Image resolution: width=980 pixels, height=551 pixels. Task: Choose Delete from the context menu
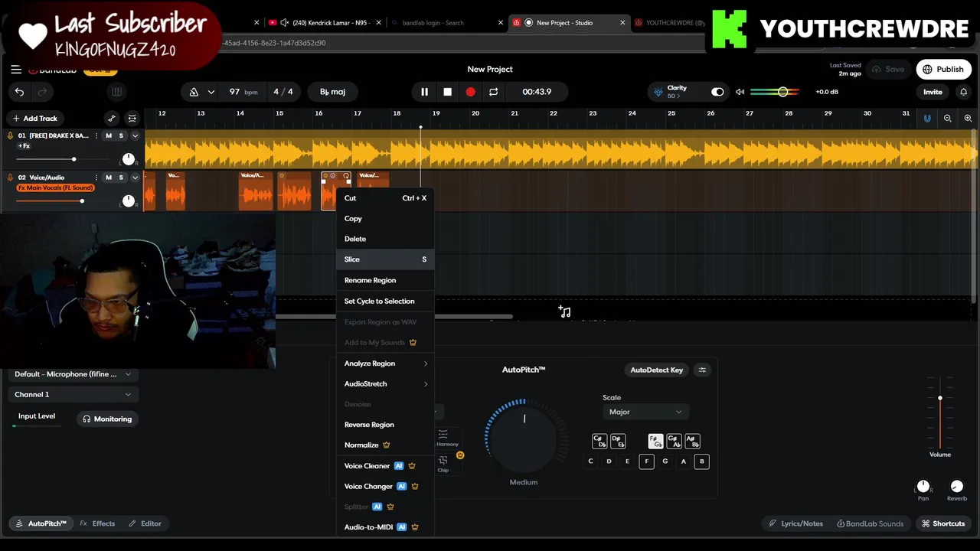pyautogui.click(x=385, y=239)
